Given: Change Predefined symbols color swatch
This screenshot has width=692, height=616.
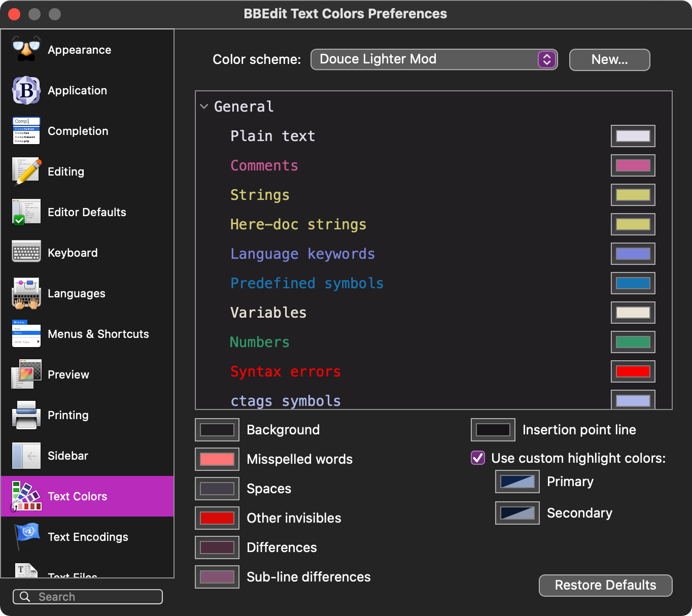Looking at the screenshot, I should coord(633,283).
